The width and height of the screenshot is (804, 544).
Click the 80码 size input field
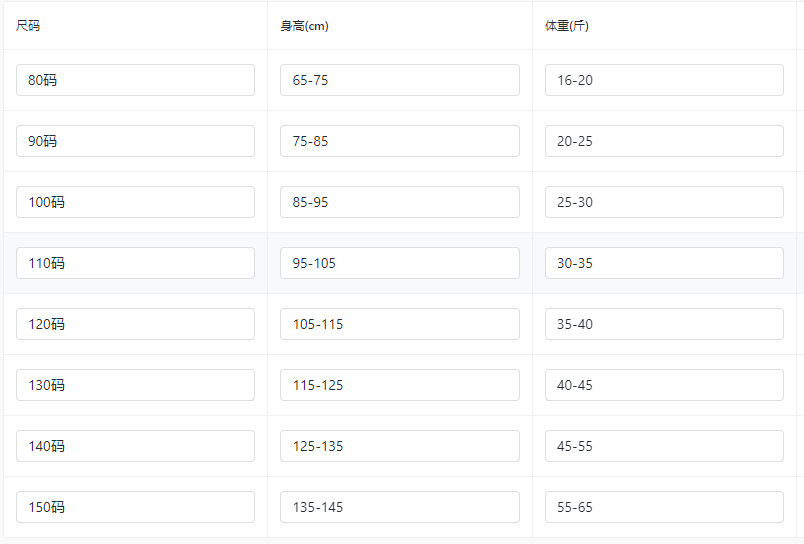point(135,80)
